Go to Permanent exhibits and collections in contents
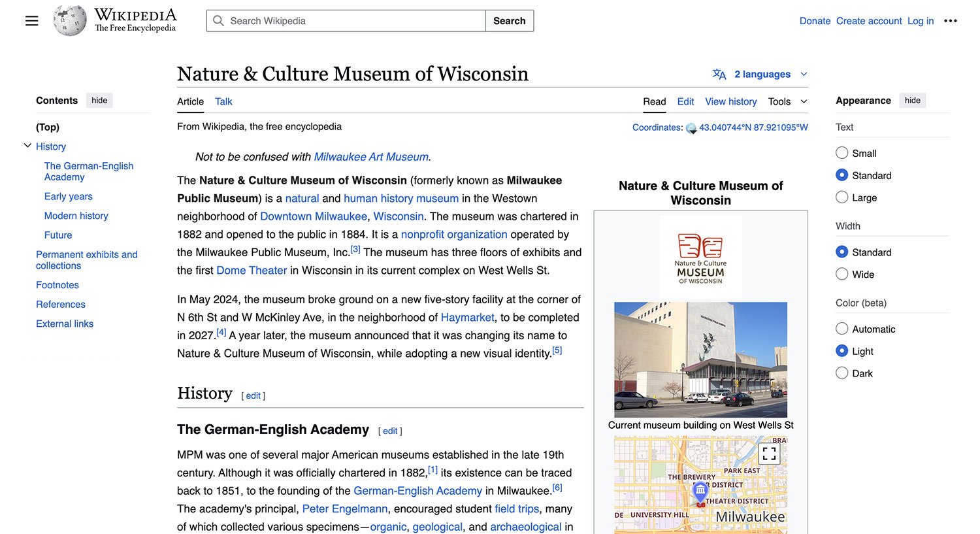 (x=87, y=260)
